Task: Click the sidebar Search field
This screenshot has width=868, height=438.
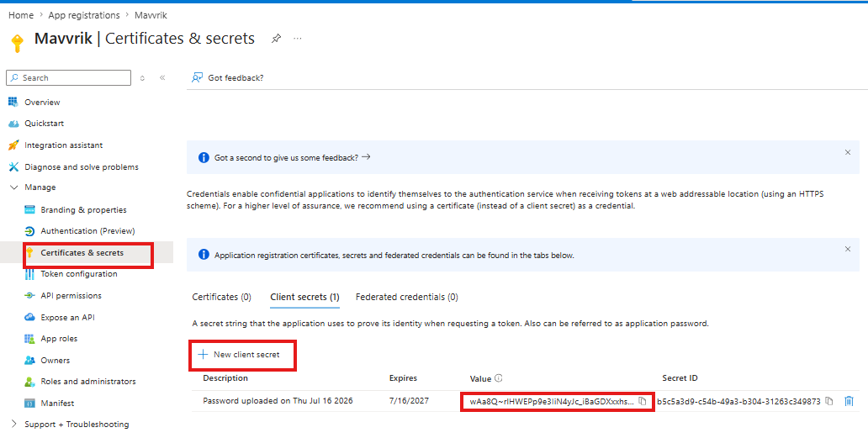Action: [x=69, y=78]
